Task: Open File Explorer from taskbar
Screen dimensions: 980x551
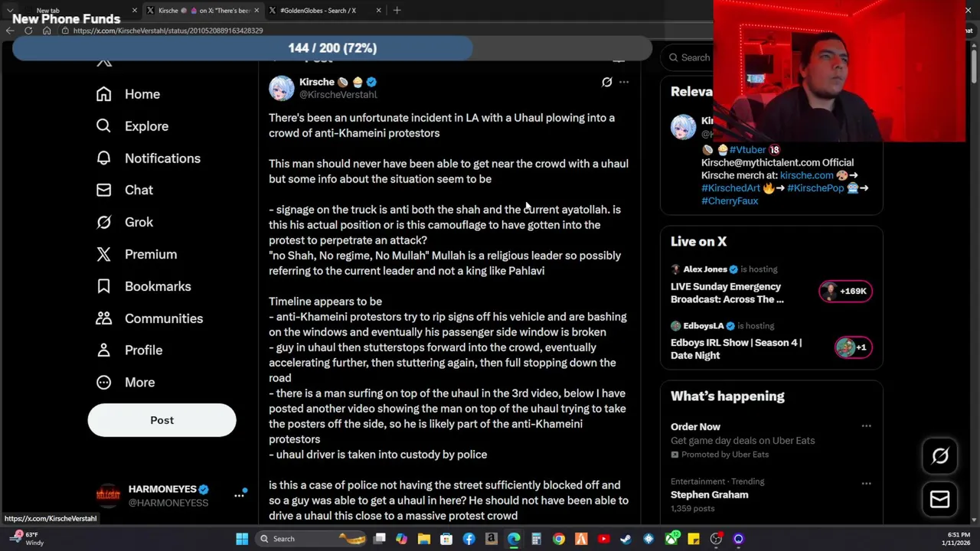Action: pyautogui.click(x=424, y=539)
